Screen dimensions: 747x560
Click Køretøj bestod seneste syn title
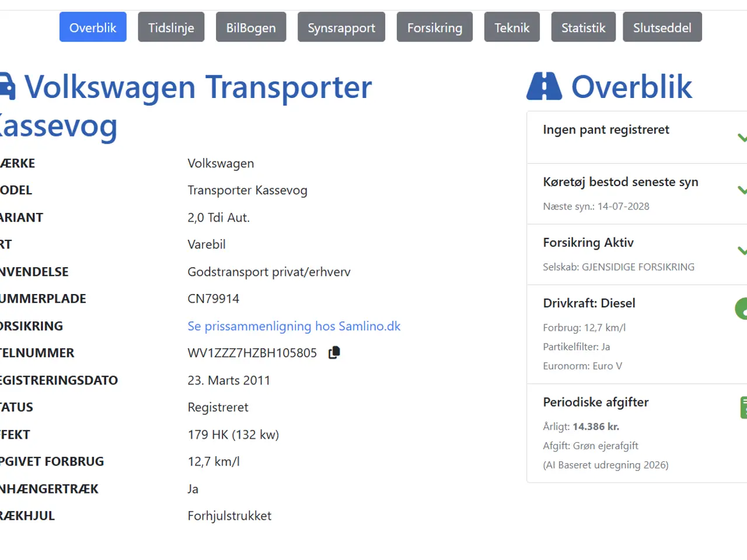[620, 182]
